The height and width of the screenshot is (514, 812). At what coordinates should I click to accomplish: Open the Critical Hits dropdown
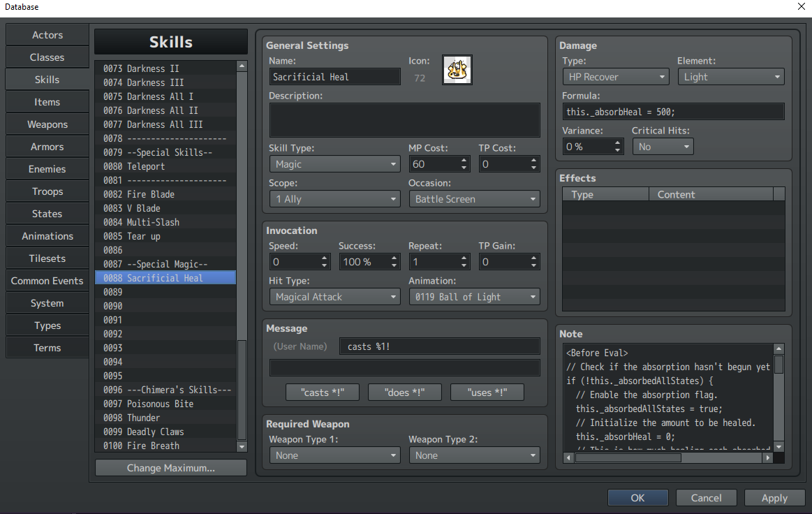663,147
